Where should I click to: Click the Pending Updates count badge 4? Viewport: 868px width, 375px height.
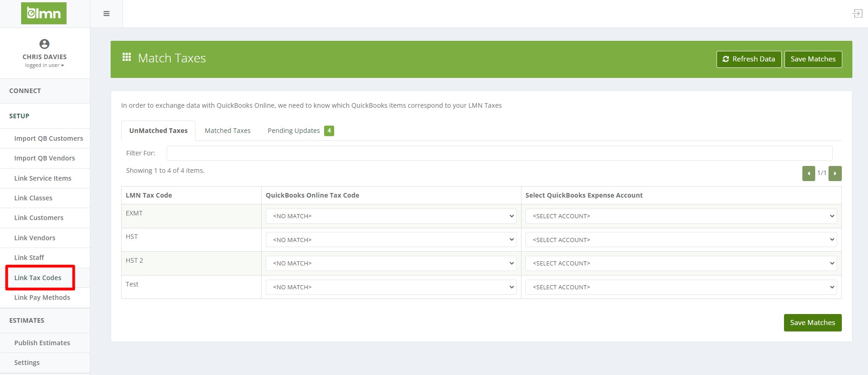329,131
